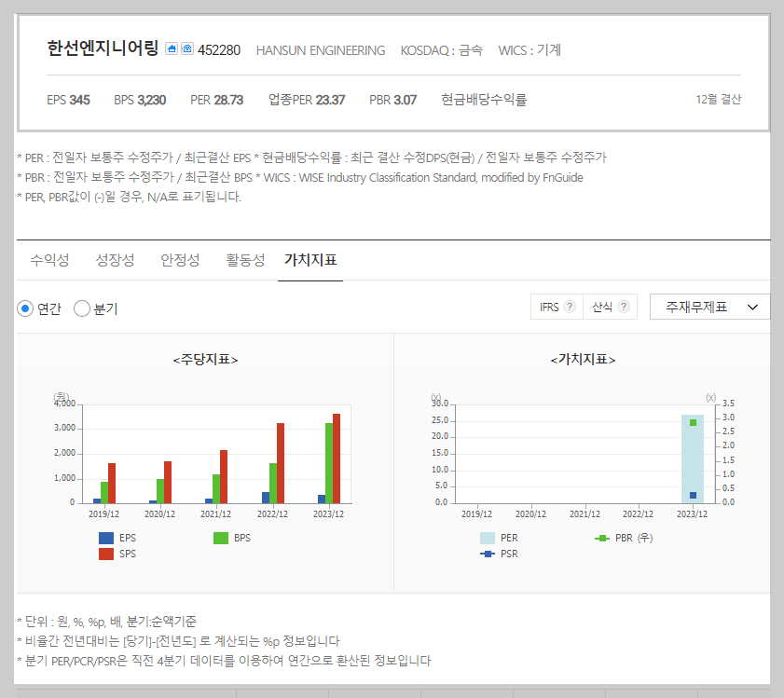Switch to the 성장성 tab
This screenshot has height=698, width=784.
pyautogui.click(x=115, y=260)
